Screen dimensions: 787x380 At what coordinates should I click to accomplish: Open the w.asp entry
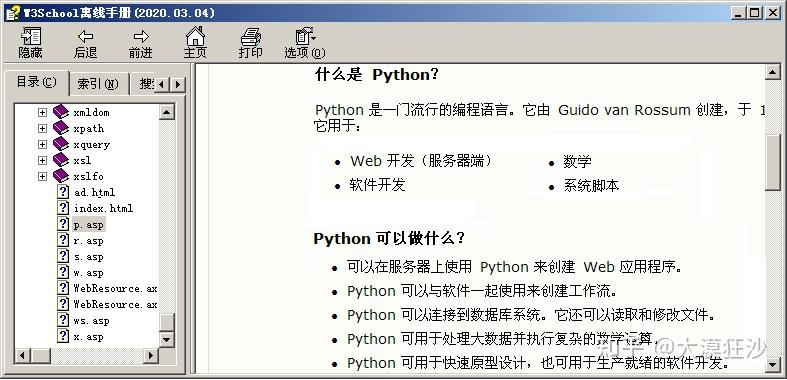88,273
